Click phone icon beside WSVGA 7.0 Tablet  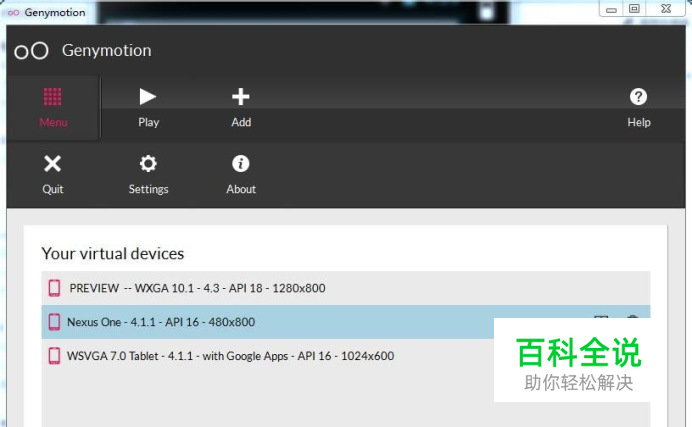[x=54, y=356]
